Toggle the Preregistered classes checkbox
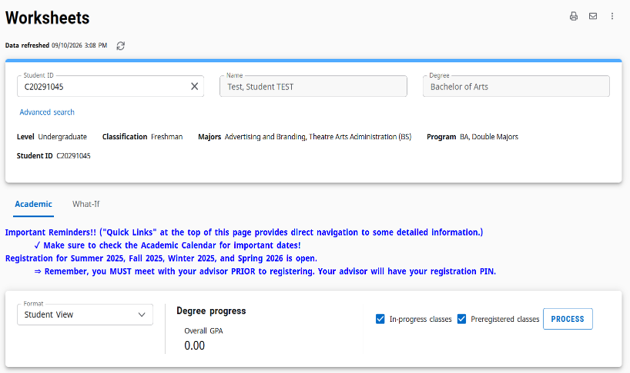The width and height of the screenshot is (630, 373). (462, 319)
